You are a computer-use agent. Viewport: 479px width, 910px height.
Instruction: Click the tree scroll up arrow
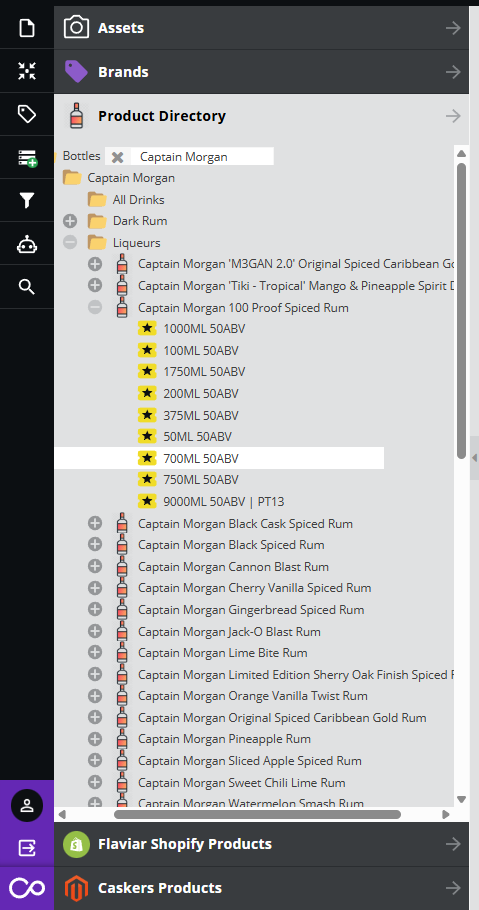[x=462, y=154]
